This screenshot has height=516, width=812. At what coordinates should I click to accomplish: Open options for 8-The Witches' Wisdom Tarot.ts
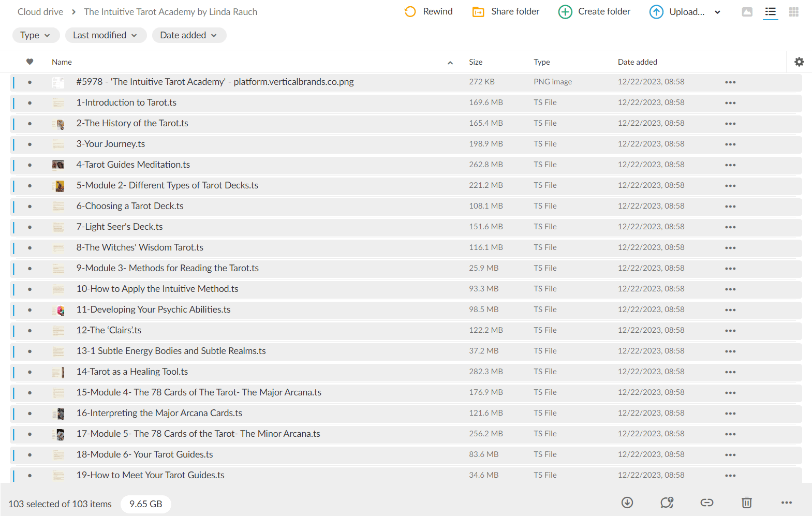(x=730, y=248)
